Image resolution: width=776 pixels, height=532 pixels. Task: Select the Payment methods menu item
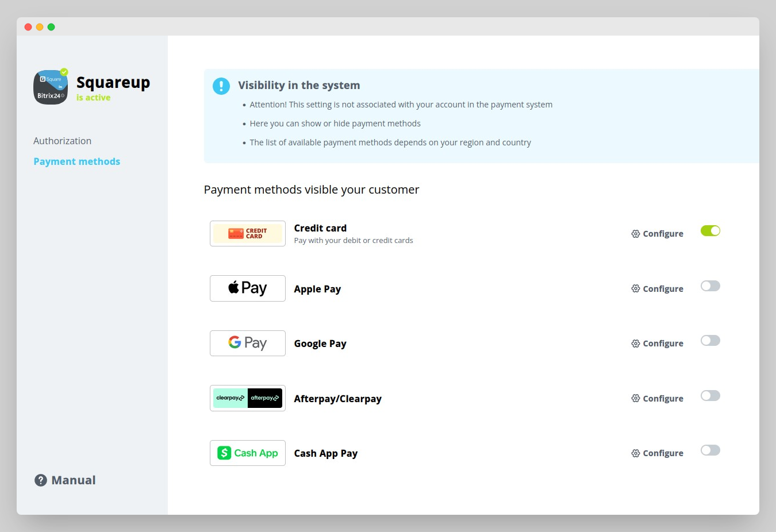[76, 161]
